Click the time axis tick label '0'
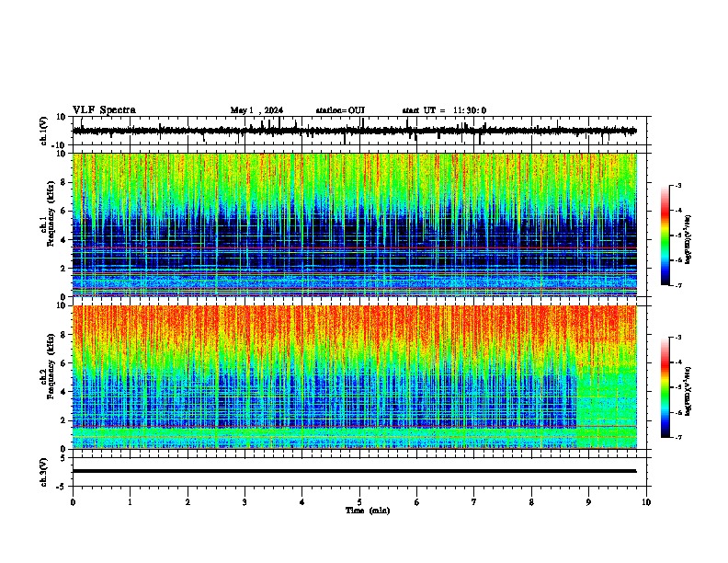 (x=73, y=502)
